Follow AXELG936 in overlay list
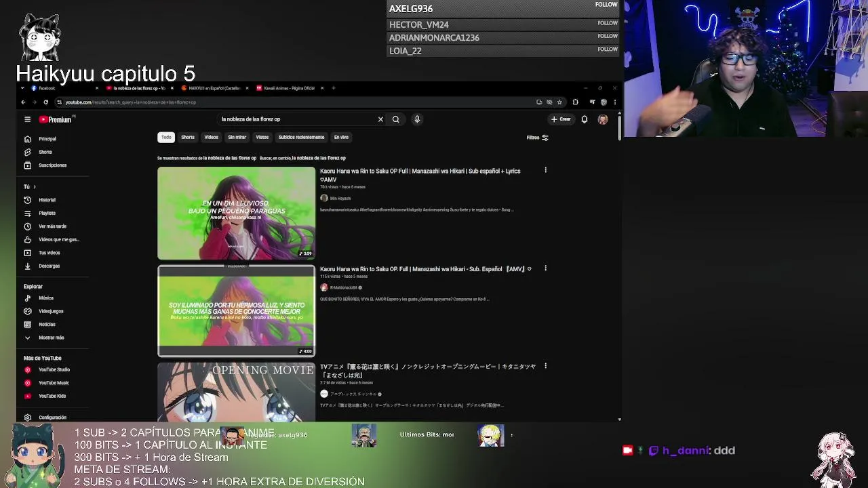Screen dimensions: 868x488 click(x=606, y=5)
